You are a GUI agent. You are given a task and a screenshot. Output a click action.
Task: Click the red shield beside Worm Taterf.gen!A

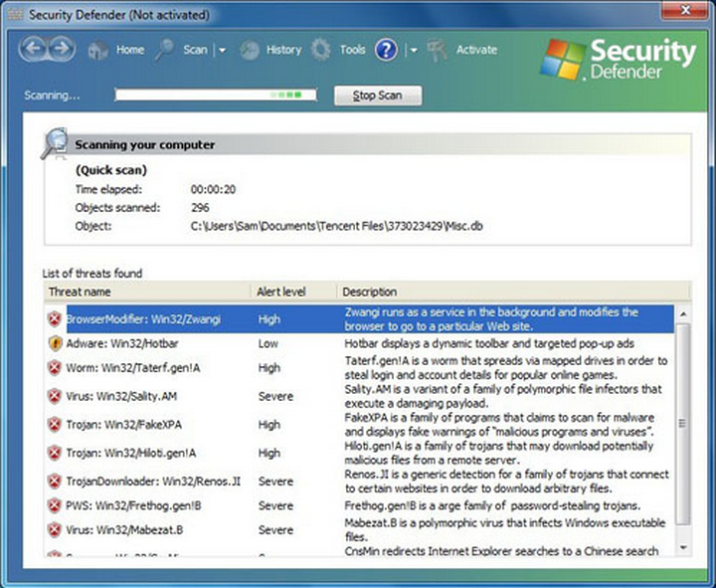(55, 367)
